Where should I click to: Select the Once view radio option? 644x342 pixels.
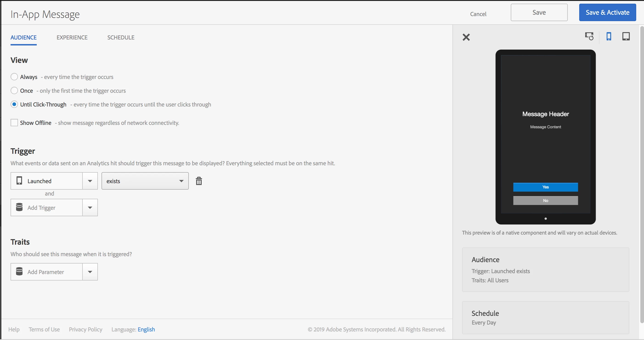[x=14, y=91]
